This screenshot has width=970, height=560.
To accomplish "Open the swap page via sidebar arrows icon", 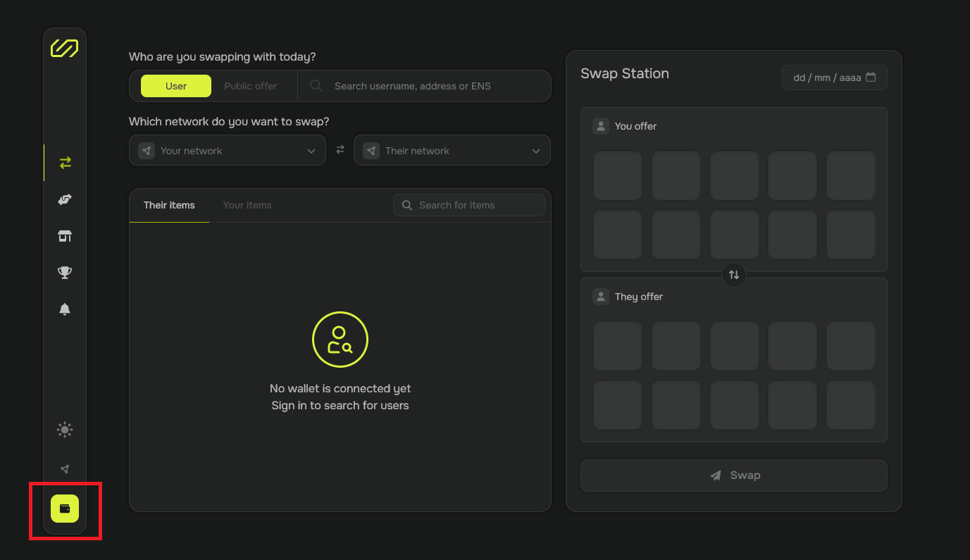I will pos(65,163).
